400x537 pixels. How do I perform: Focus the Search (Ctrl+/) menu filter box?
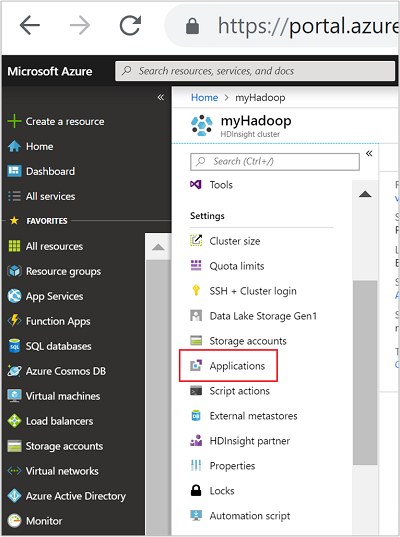click(x=275, y=162)
